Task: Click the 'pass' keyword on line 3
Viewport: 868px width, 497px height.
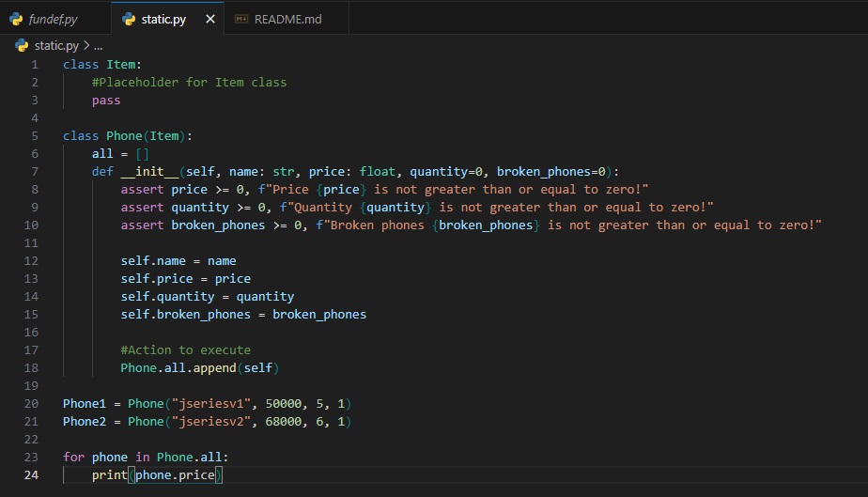Action: 106,101
